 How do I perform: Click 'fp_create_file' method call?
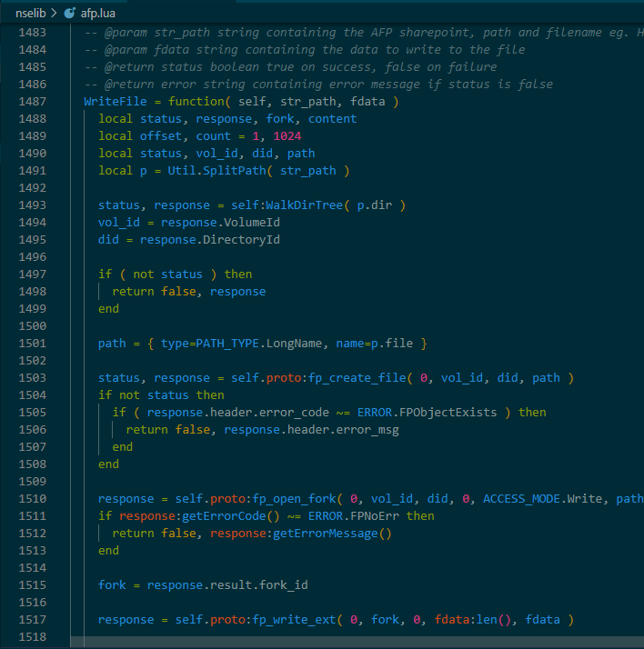(x=357, y=378)
